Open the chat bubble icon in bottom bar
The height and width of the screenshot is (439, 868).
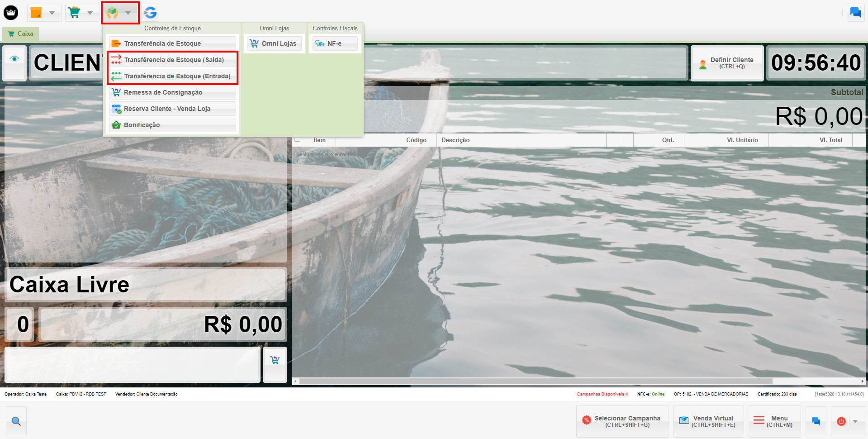pos(816,421)
